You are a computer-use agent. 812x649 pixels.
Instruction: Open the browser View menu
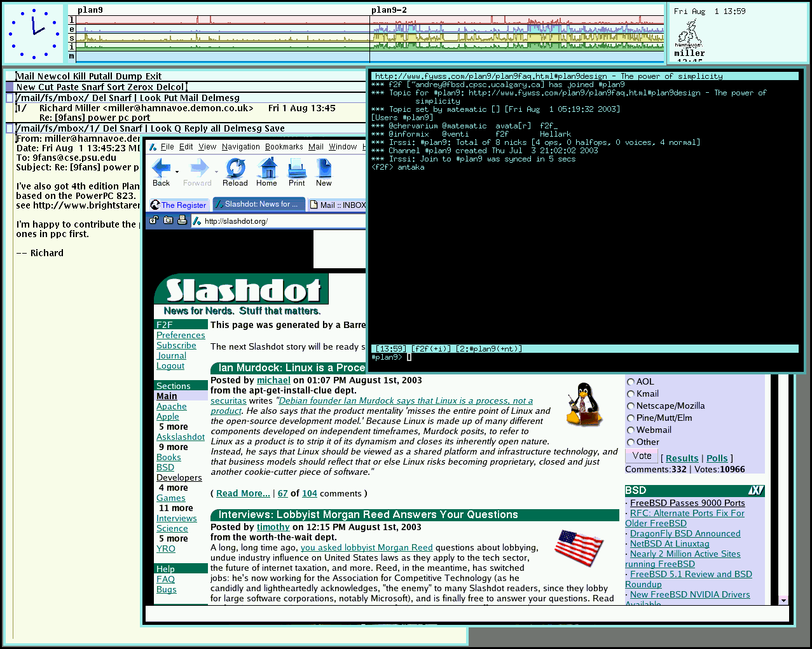[x=207, y=147]
